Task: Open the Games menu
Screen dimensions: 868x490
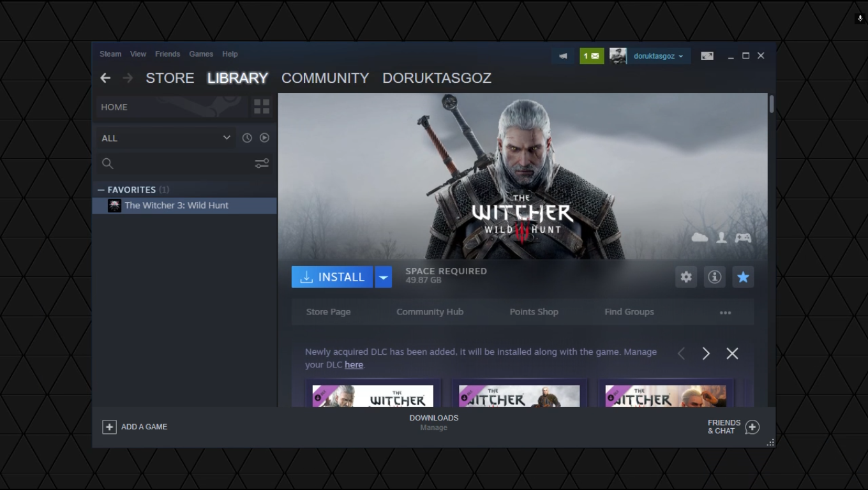Action: point(201,54)
